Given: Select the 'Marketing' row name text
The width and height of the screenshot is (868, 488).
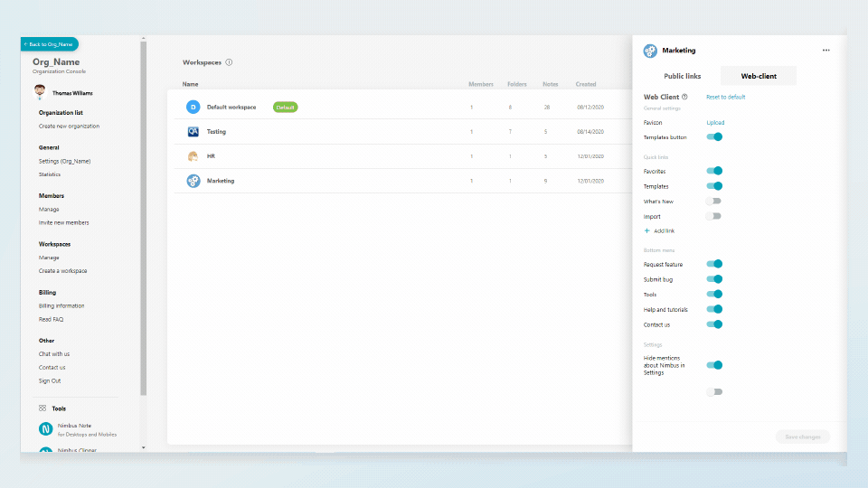Looking at the screenshot, I should [x=221, y=181].
